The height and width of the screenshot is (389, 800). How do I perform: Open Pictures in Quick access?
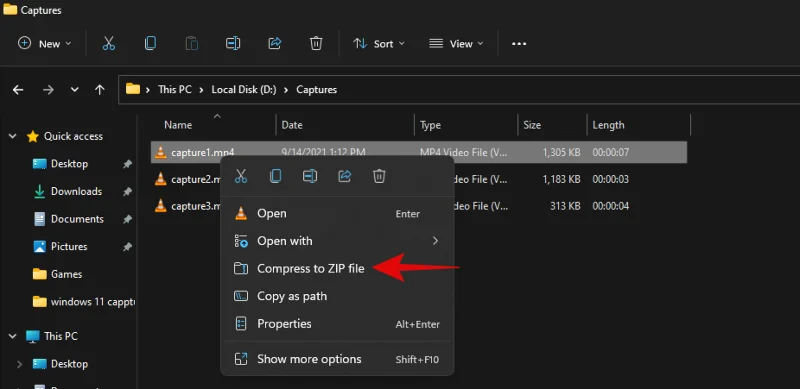point(69,247)
